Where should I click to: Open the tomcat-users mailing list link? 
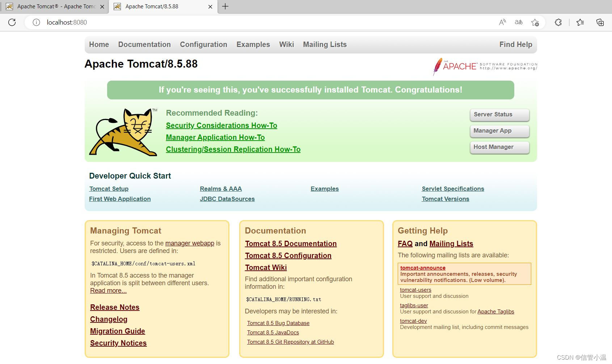pos(415,290)
